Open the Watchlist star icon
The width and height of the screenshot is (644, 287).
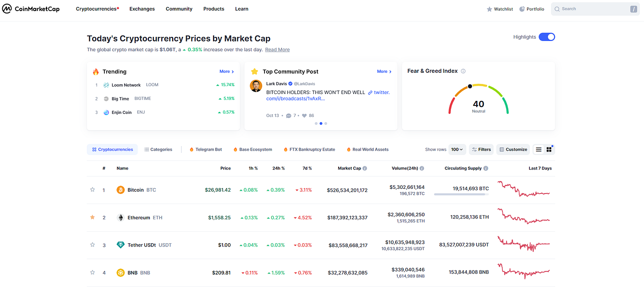[489, 9]
